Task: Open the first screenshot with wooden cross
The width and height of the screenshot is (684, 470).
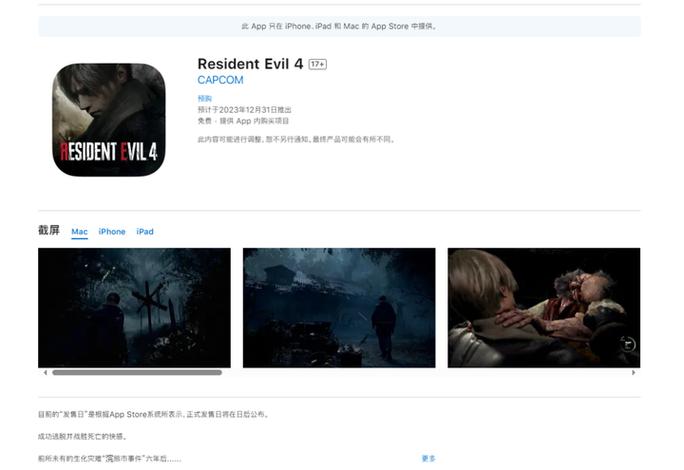Action: click(134, 308)
